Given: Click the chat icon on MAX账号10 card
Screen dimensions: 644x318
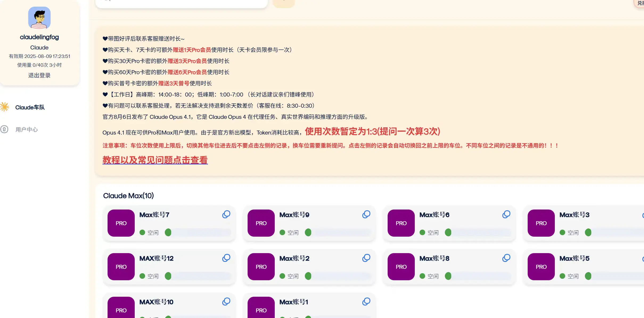Looking at the screenshot, I should pyautogui.click(x=226, y=302).
